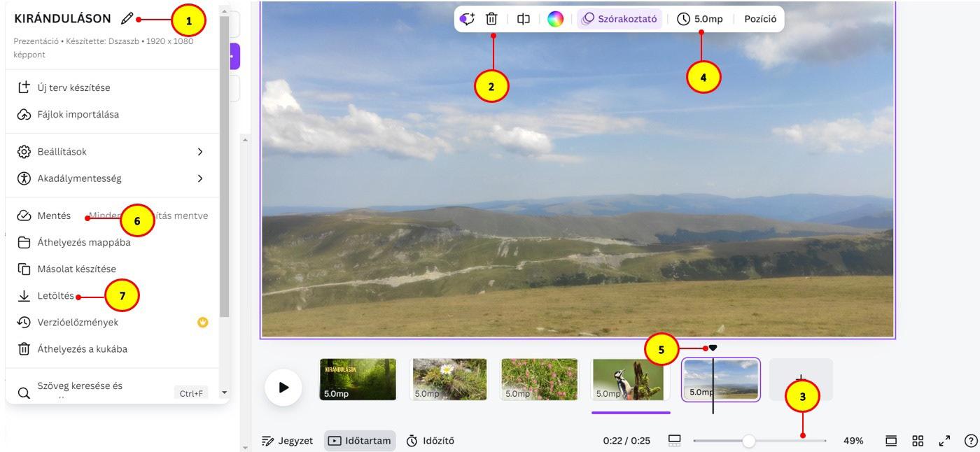Choose Másolat készítése
The height and width of the screenshot is (452, 980).
click(x=113, y=269)
